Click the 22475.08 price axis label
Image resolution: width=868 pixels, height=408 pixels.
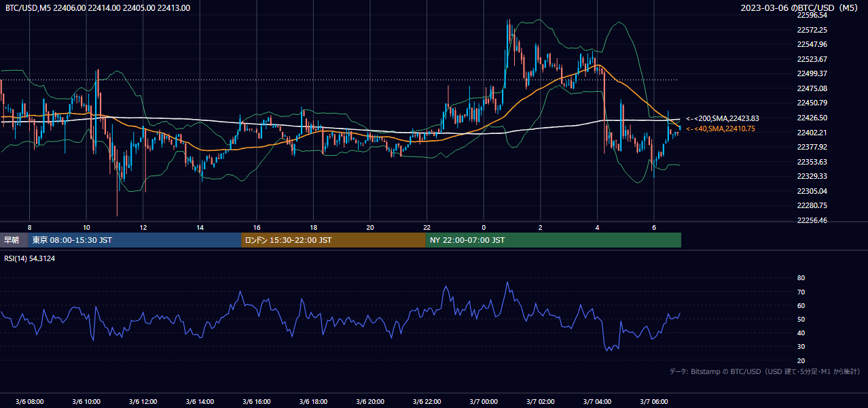tap(812, 88)
